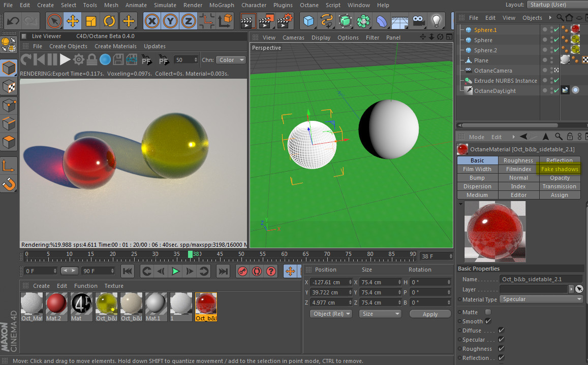Click the Layer field arrow button
Image resolution: width=588 pixels, height=365 pixels.
pyautogui.click(x=571, y=289)
